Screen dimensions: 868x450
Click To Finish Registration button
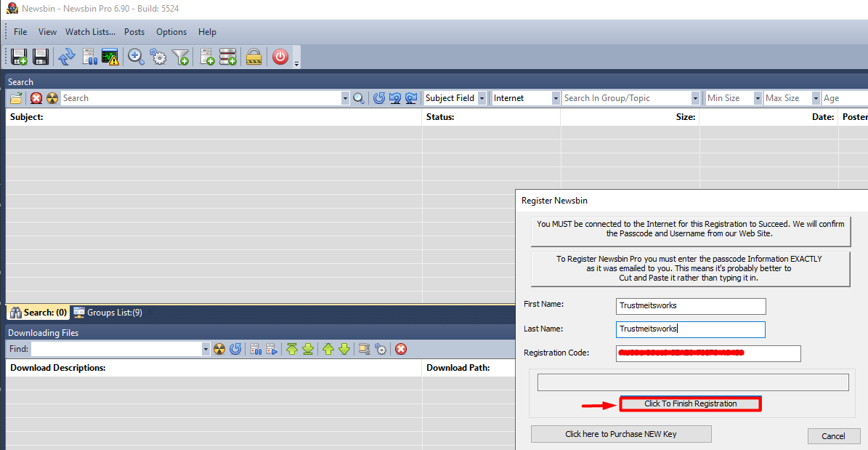coord(690,404)
